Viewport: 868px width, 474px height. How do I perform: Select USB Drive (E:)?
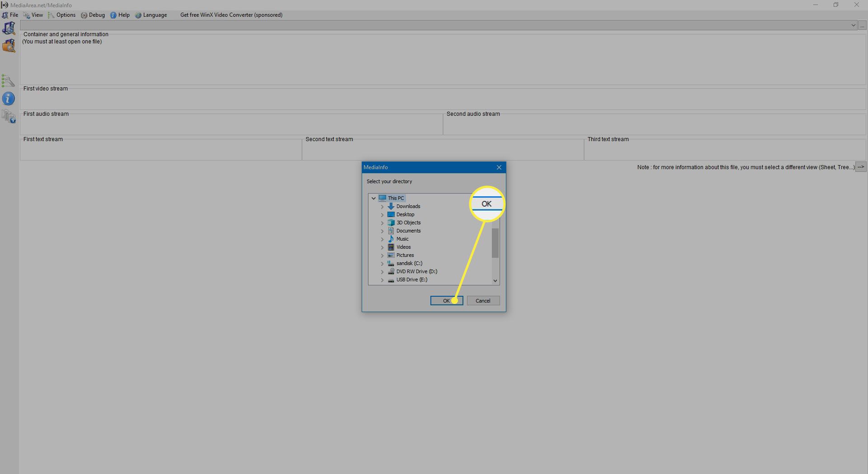coord(411,280)
